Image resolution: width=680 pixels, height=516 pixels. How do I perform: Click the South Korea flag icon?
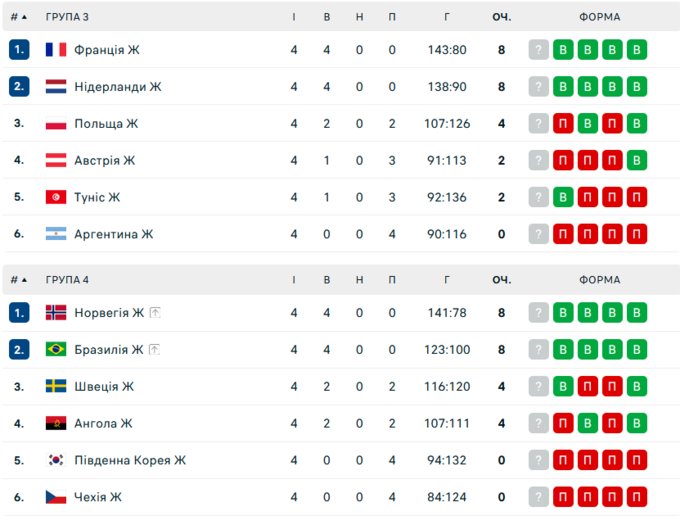[56, 460]
